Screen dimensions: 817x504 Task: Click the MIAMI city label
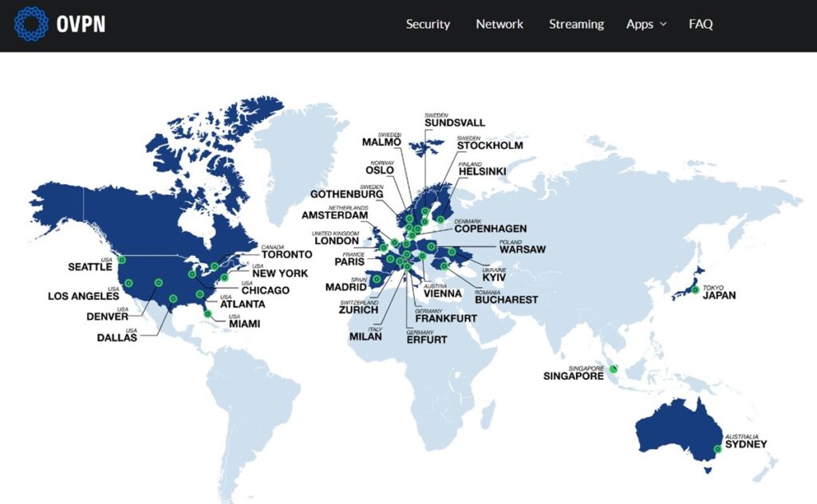point(244,324)
